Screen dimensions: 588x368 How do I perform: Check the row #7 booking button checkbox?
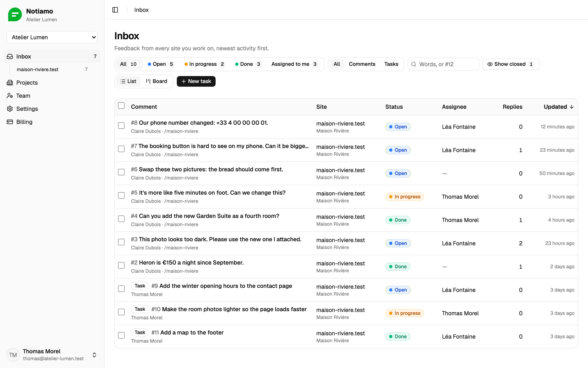(x=121, y=149)
